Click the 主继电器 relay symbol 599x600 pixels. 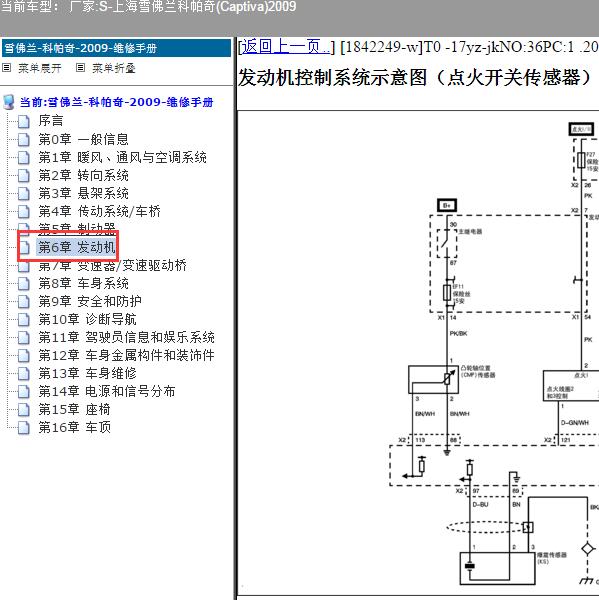[447, 243]
